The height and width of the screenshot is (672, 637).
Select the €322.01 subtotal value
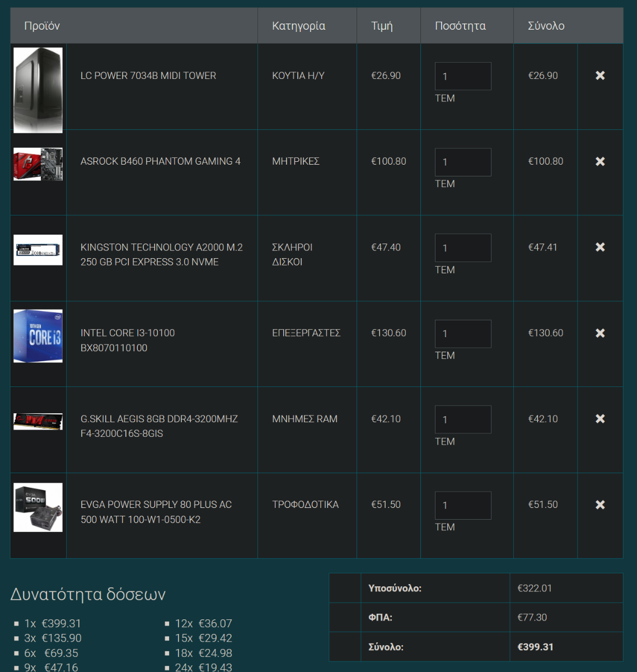click(x=535, y=588)
